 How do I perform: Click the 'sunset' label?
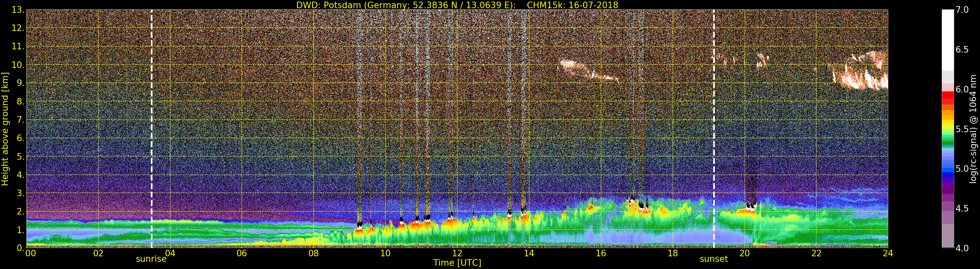click(714, 259)
